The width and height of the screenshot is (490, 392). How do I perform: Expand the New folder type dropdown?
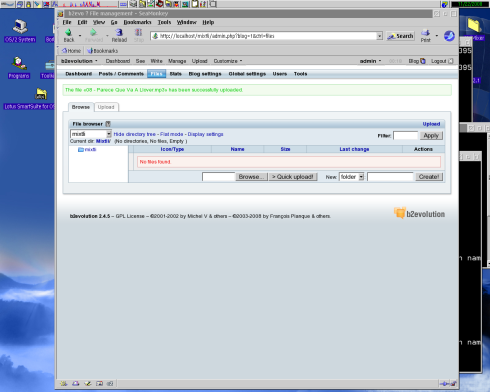coord(361,177)
